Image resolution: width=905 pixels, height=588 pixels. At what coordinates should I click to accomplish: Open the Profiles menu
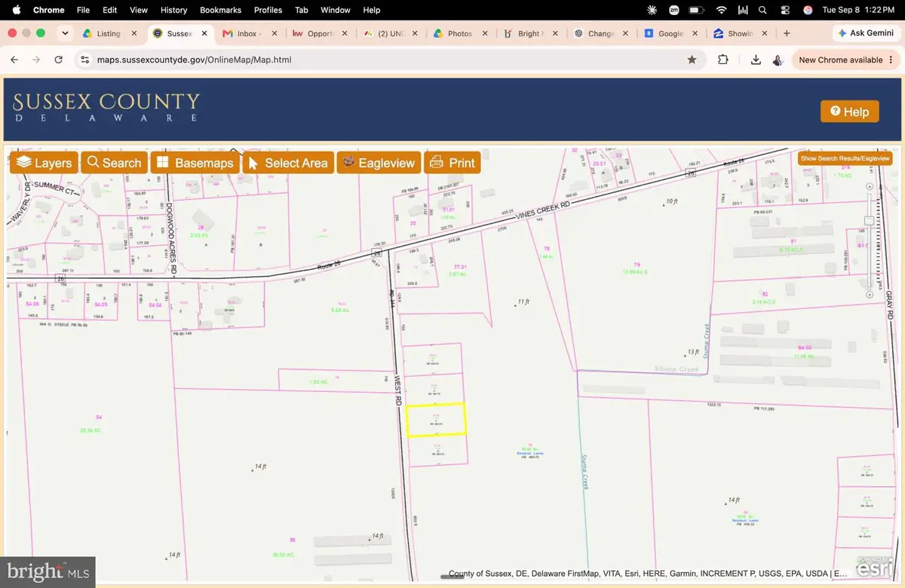(x=268, y=10)
